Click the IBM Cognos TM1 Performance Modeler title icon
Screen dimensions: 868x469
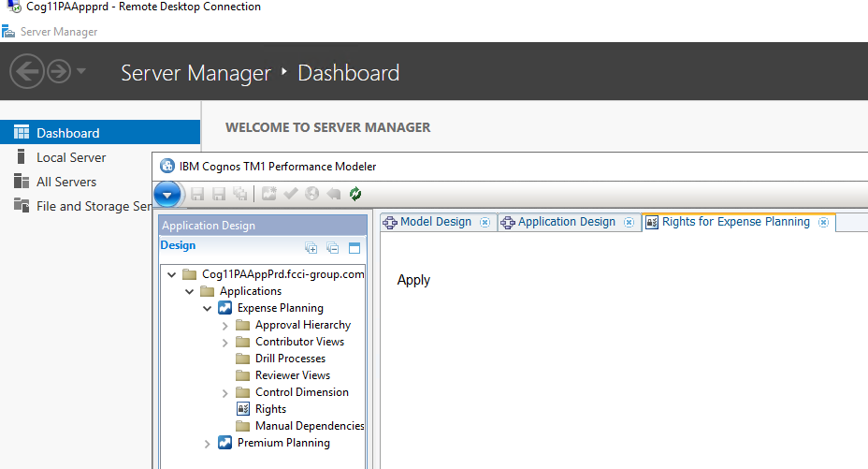coord(167,166)
